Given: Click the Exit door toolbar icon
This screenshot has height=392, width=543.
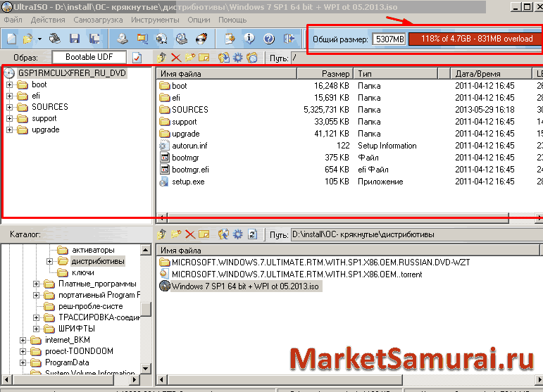Looking at the screenshot, I should tap(289, 39).
